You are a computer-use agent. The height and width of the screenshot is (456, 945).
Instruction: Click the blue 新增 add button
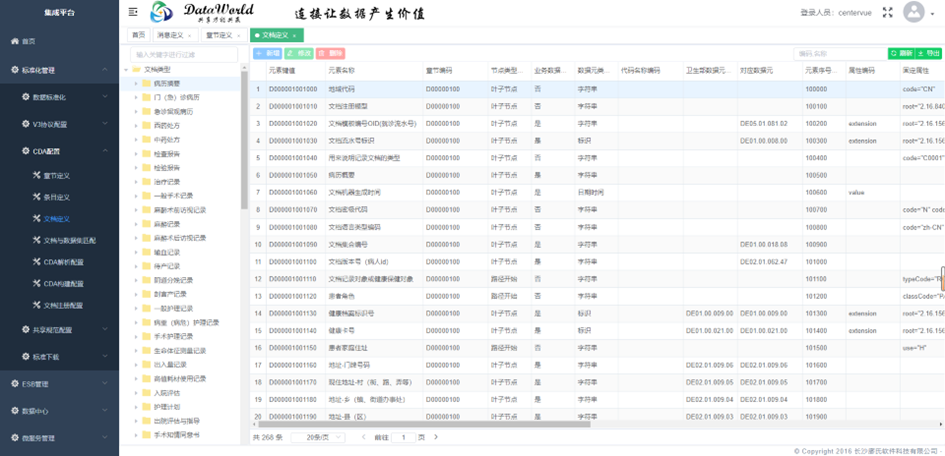(x=268, y=54)
